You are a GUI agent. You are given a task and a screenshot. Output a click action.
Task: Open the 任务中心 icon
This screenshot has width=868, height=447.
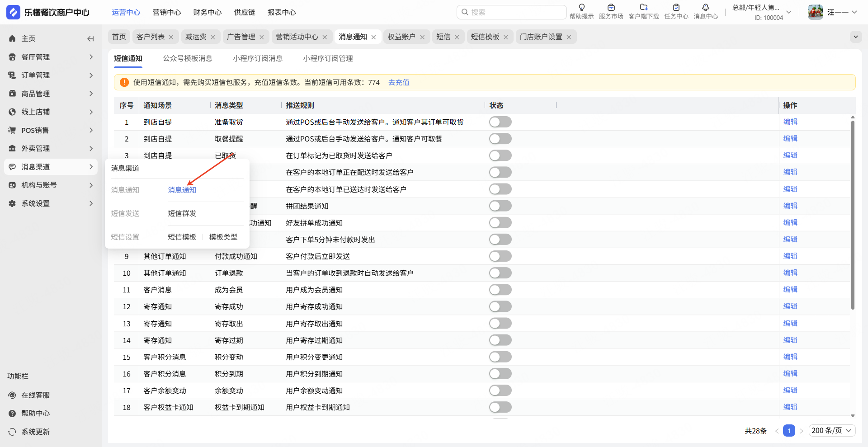click(676, 8)
